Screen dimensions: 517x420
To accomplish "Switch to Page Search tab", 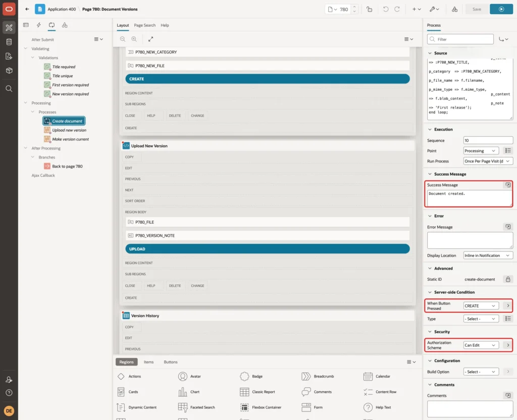I will [144, 25].
